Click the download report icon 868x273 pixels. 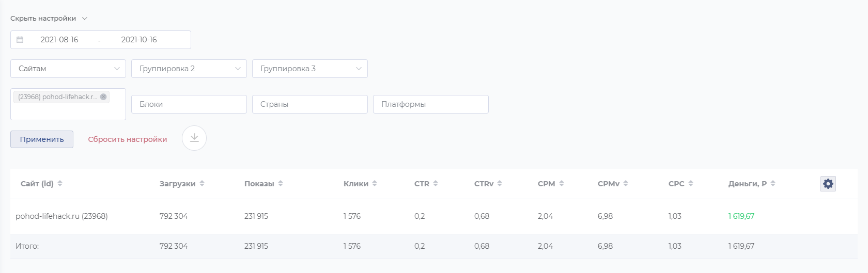pos(194,138)
